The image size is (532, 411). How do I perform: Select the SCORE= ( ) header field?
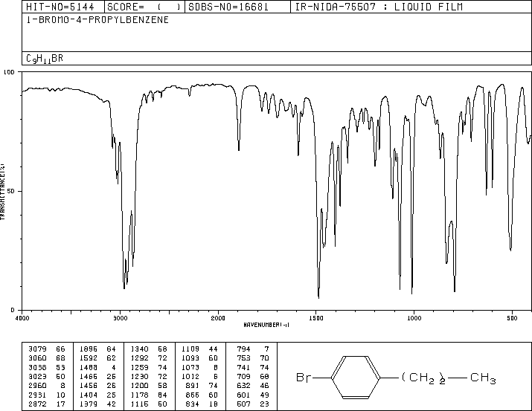tap(144, 7)
